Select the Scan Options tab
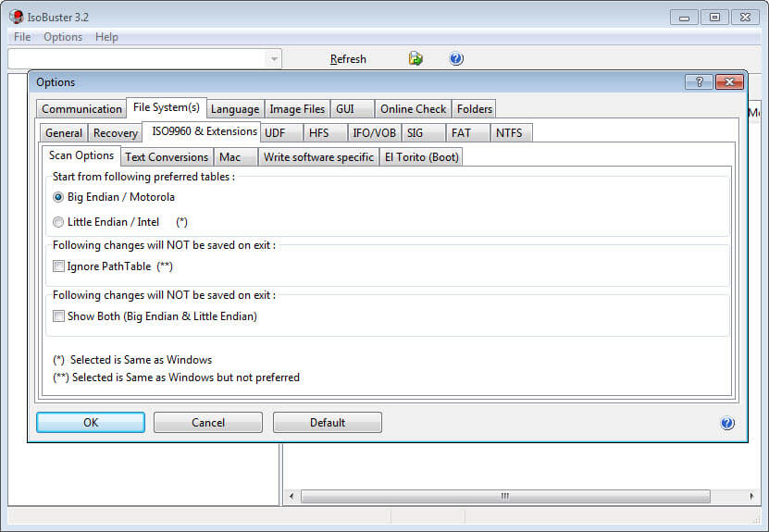769x532 pixels. 81,155
